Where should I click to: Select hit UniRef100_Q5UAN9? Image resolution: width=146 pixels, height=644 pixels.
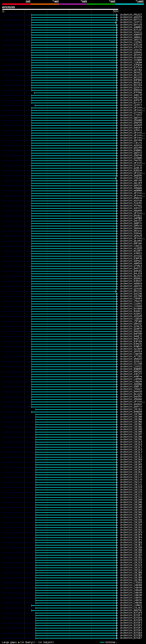[131, 120]
